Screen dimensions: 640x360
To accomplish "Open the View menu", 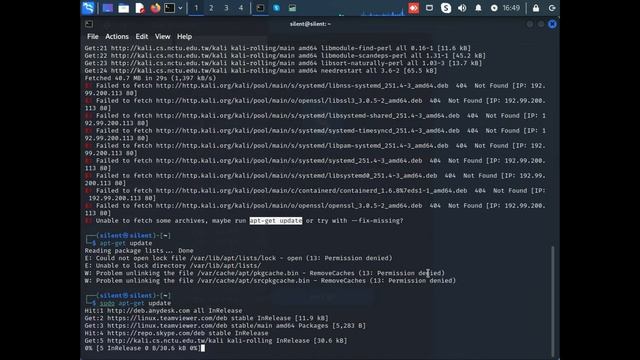I will pyautogui.click(x=162, y=36).
